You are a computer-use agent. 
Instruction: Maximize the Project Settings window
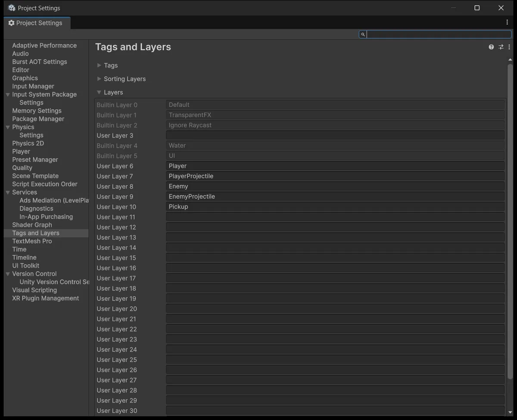[477, 8]
